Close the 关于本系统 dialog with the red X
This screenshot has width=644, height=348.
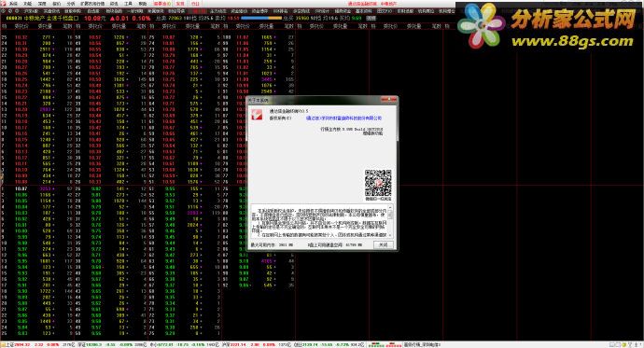[x=388, y=99]
